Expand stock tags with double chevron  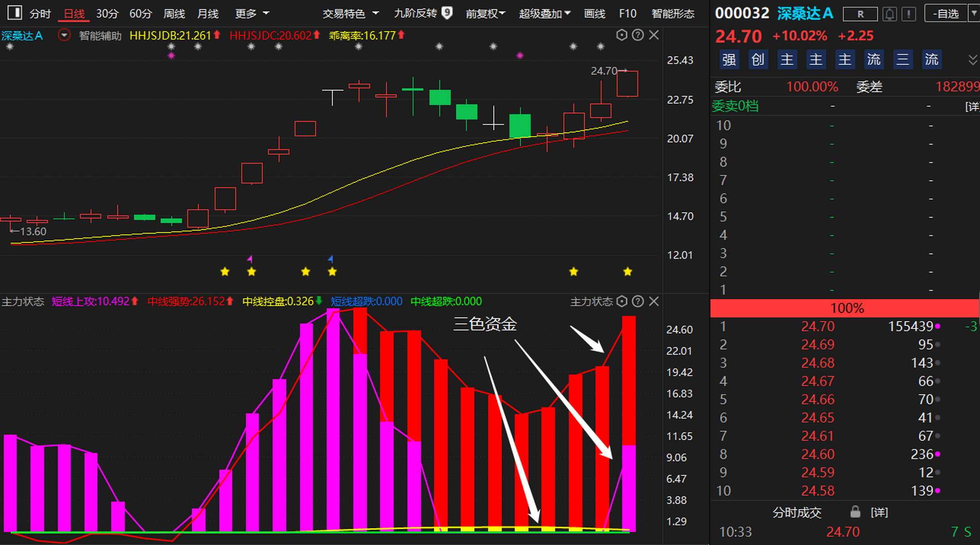coord(973,60)
